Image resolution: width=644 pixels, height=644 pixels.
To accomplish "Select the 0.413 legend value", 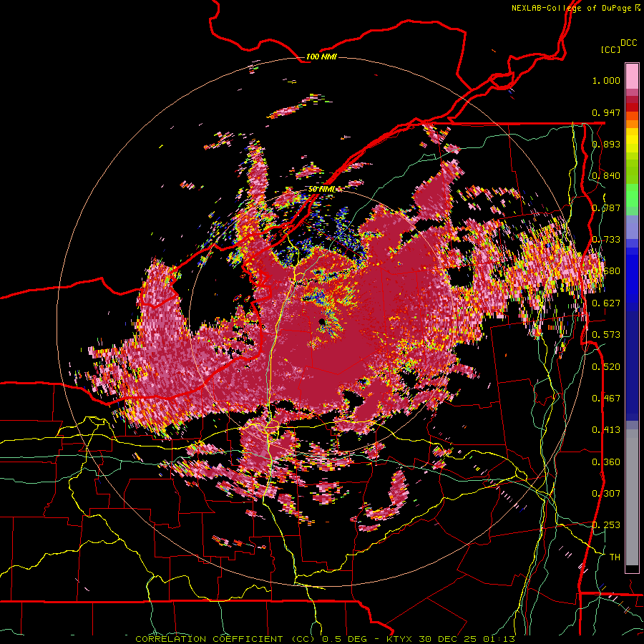I will click(x=606, y=430).
